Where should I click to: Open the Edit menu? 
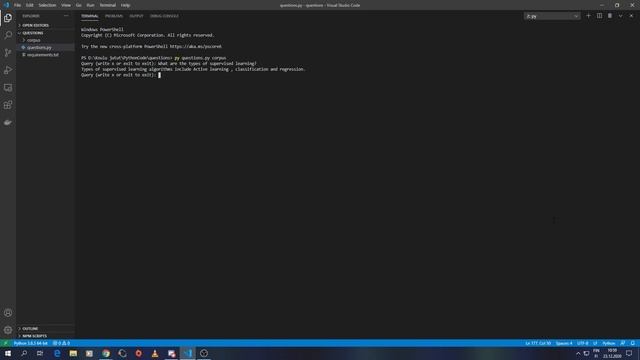pos(29,5)
